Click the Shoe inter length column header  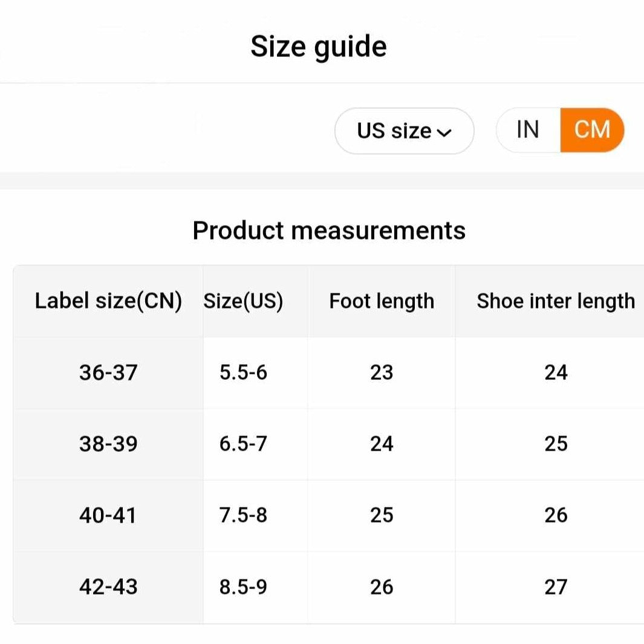pos(555,301)
